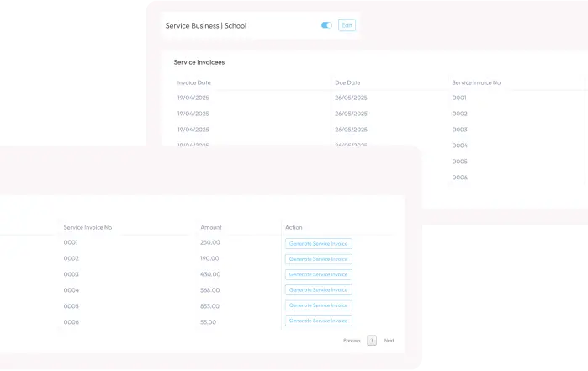Image resolution: width=588 pixels, height=371 pixels.
Task: Go to Next page
Action: 389,340
